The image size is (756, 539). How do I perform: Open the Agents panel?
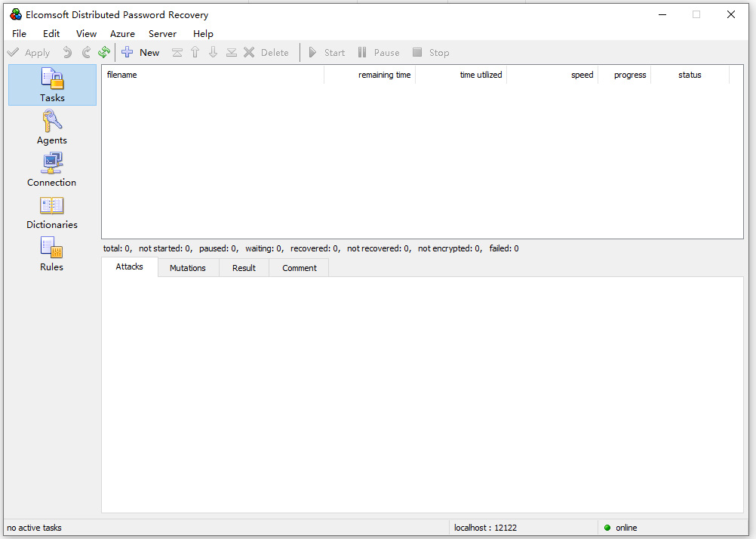[51, 127]
